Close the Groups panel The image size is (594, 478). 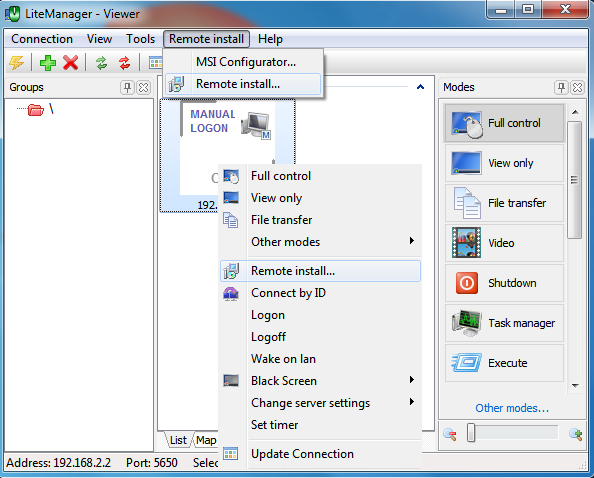[143, 87]
